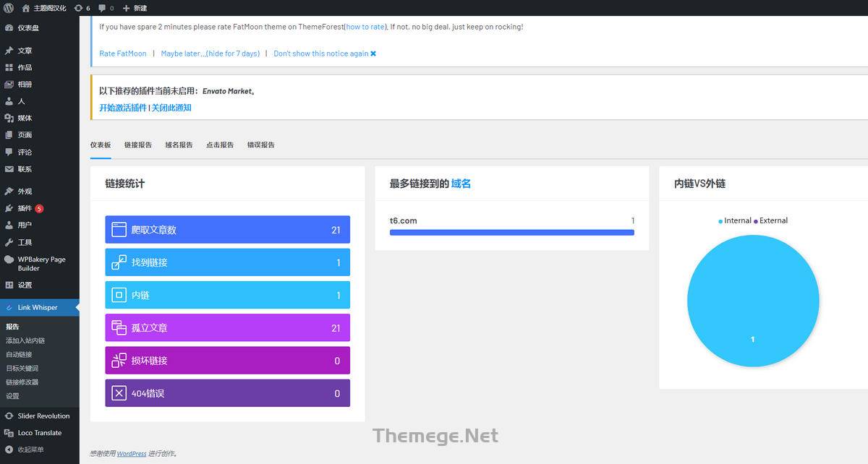
Task: Open the how to rate link
Action: (365, 27)
